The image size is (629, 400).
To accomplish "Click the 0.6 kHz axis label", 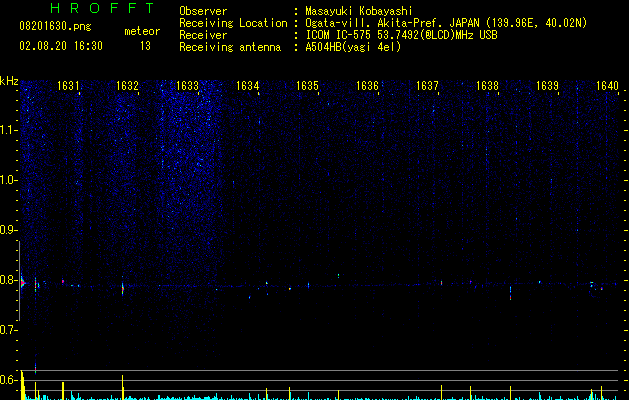I will click(8, 380).
